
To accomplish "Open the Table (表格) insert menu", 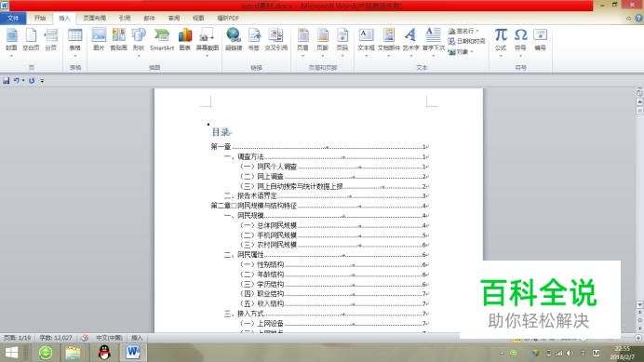I will point(74,42).
